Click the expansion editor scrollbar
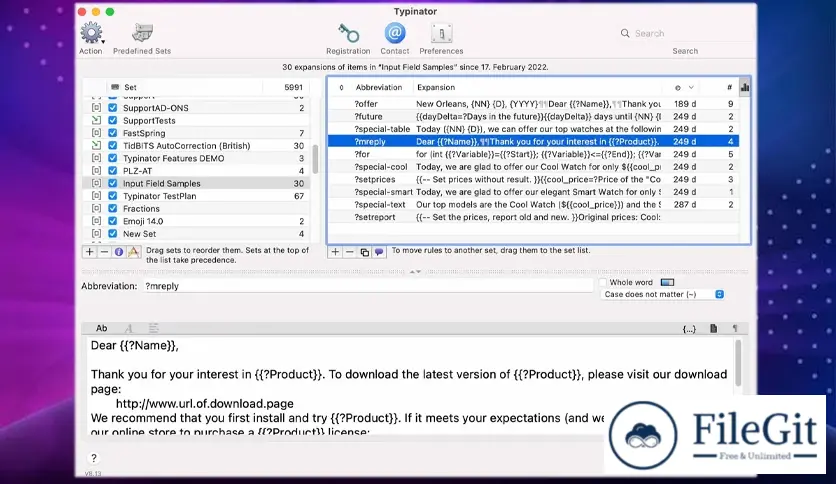The height and width of the screenshot is (484, 836). pos(738,363)
